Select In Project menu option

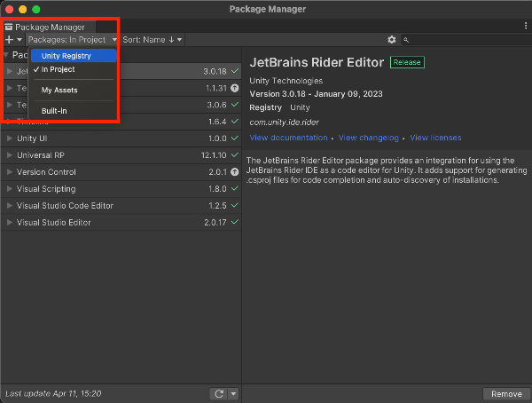(74, 69)
